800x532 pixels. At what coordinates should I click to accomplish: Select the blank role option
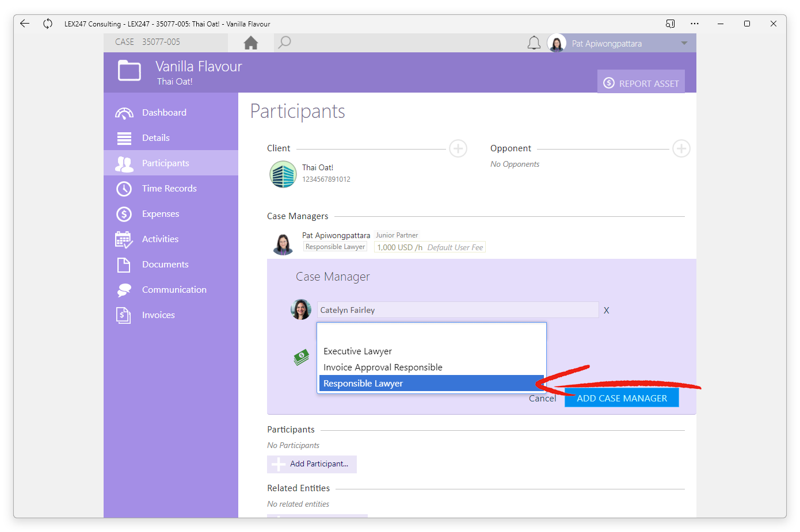pos(432,335)
